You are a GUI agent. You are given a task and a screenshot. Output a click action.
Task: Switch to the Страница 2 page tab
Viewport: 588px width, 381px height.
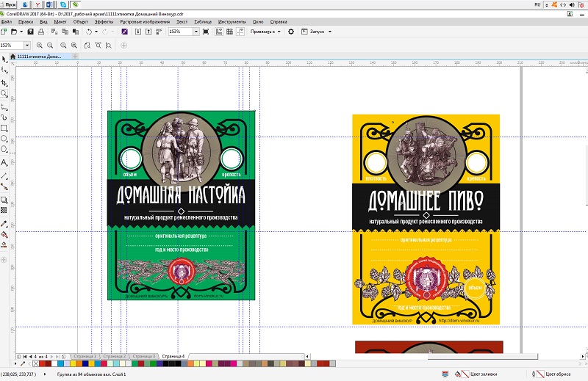pos(115,355)
